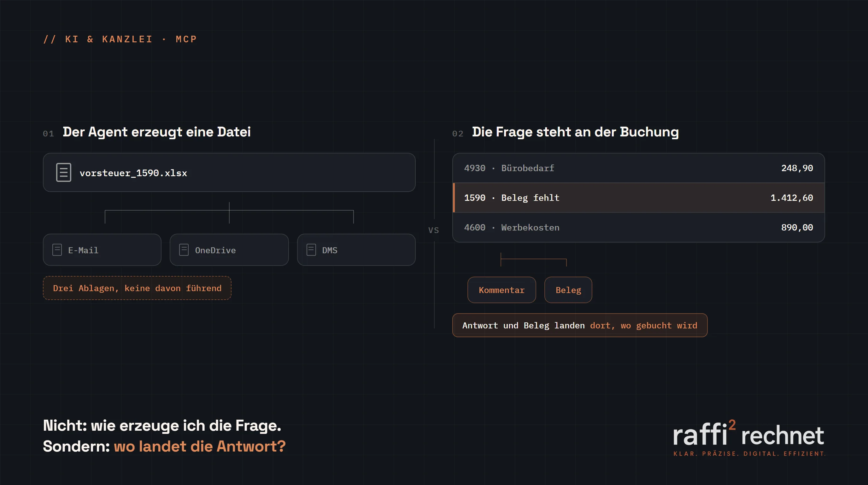This screenshot has width=868, height=485.
Task: Select the highlighted 1590 Beleg fehlt row
Action: pos(638,198)
